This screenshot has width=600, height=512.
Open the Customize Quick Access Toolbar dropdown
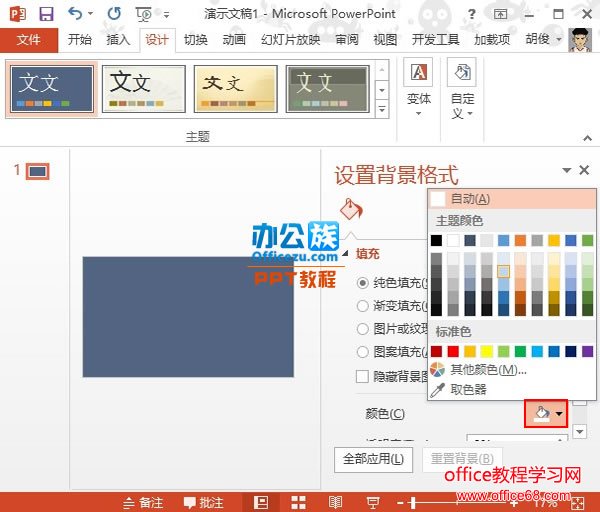tap(166, 15)
